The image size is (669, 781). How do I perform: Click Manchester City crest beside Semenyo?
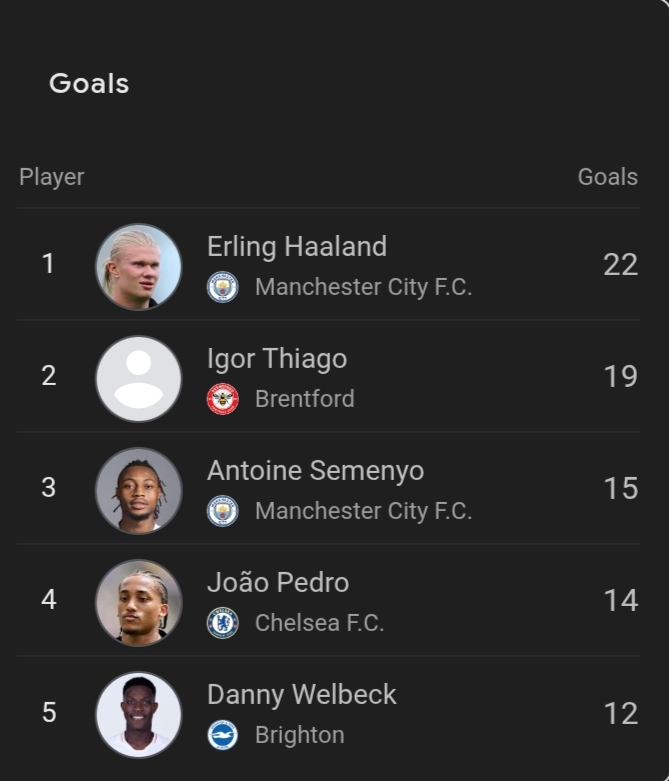[x=222, y=511]
